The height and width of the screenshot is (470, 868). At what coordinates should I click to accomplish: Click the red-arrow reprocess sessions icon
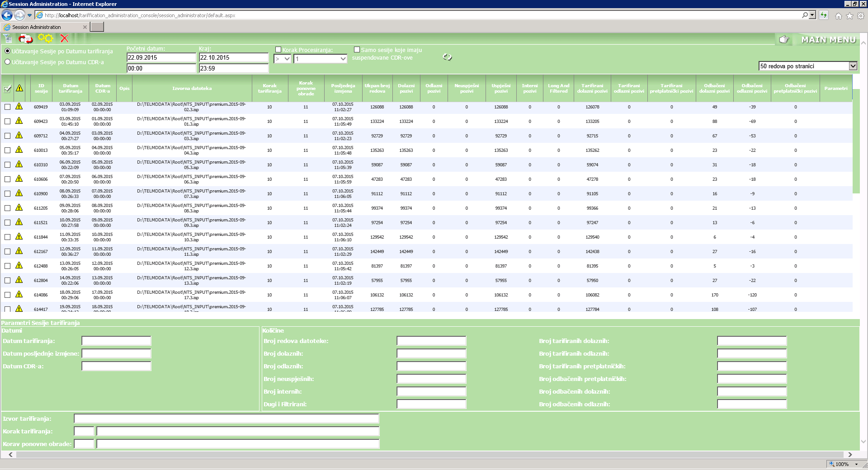coord(26,39)
